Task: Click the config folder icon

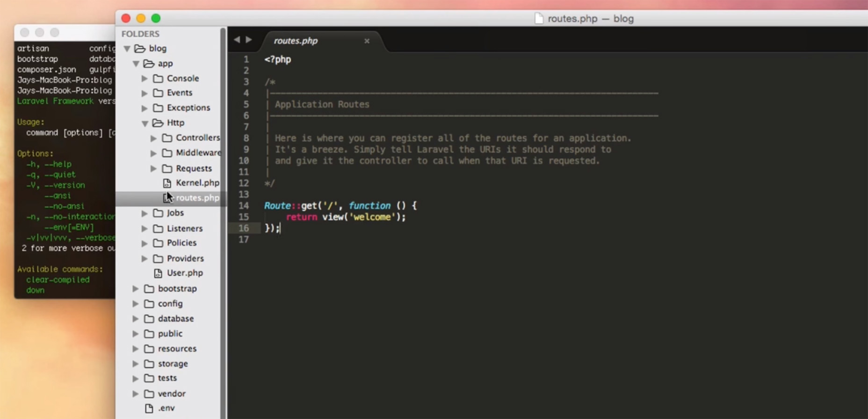Action: point(149,303)
